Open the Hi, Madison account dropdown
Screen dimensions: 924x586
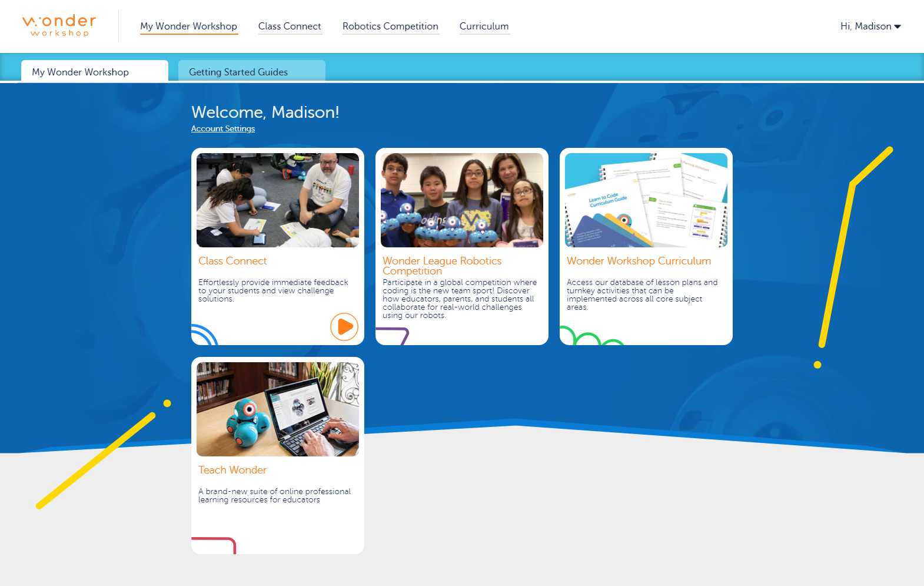870,26
